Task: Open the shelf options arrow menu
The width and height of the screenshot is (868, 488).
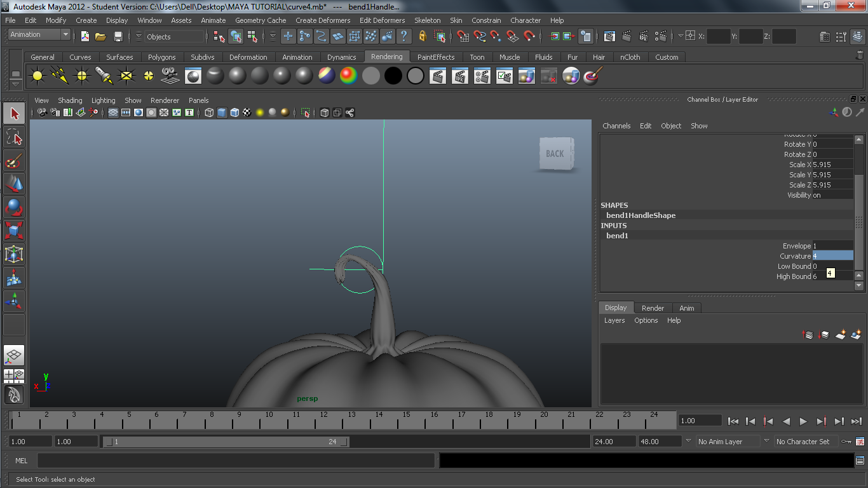Action: 16,84
